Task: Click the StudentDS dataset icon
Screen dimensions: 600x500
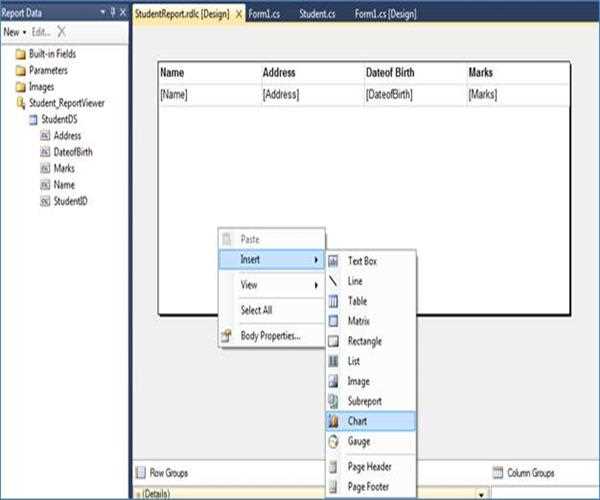Action: point(32,119)
